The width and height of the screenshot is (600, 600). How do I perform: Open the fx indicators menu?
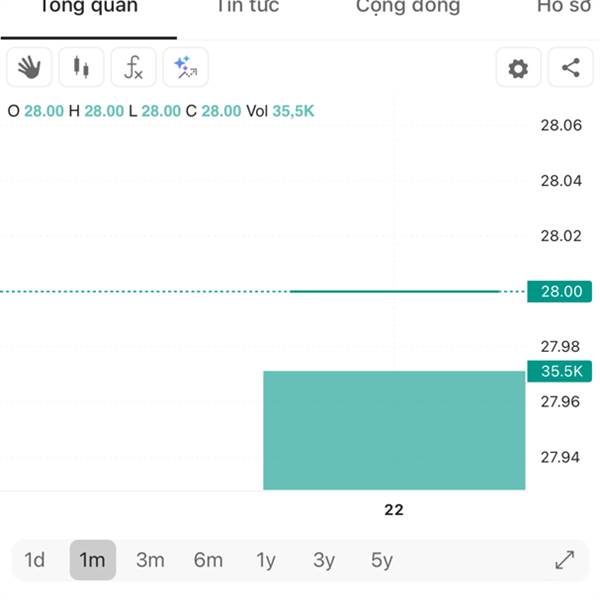tap(133, 67)
